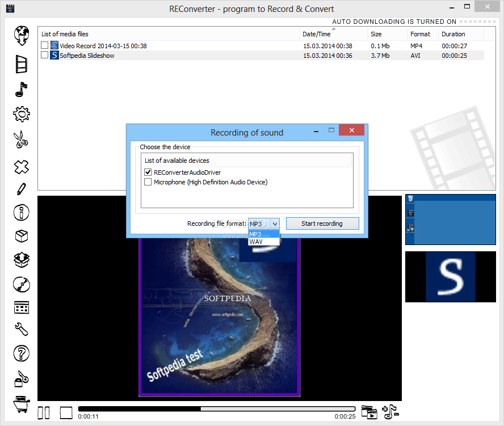This screenshot has width=504, height=426.
Task: Pause the video playback
Action: pyautogui.click(x=43, y=413)
